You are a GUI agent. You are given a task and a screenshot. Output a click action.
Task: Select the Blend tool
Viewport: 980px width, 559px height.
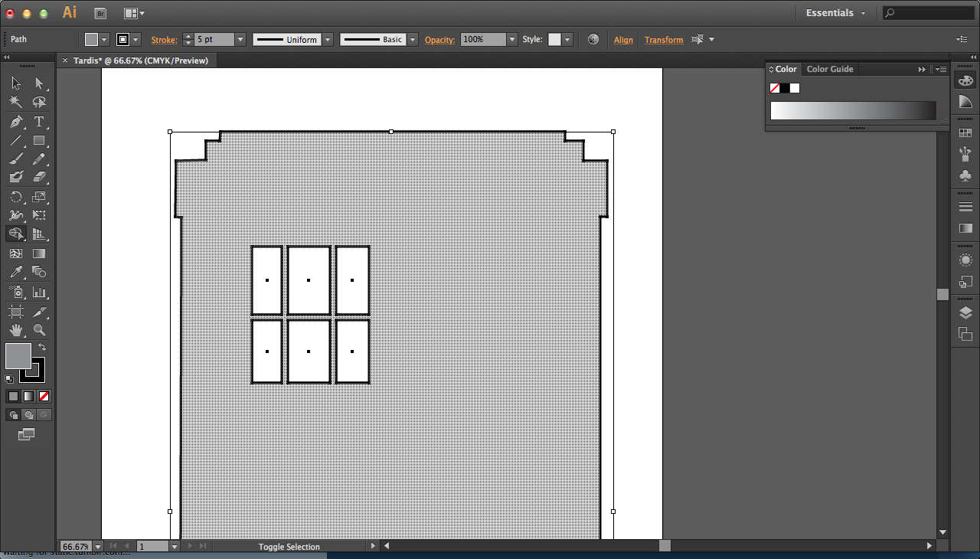click(x=39, y=273)
